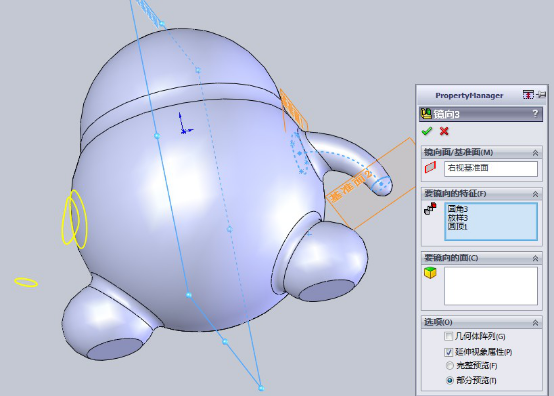The width and height of the screenshot is (554, 396).
Task: Select 圆顶1 in the features list
Action: pos(458,226)
